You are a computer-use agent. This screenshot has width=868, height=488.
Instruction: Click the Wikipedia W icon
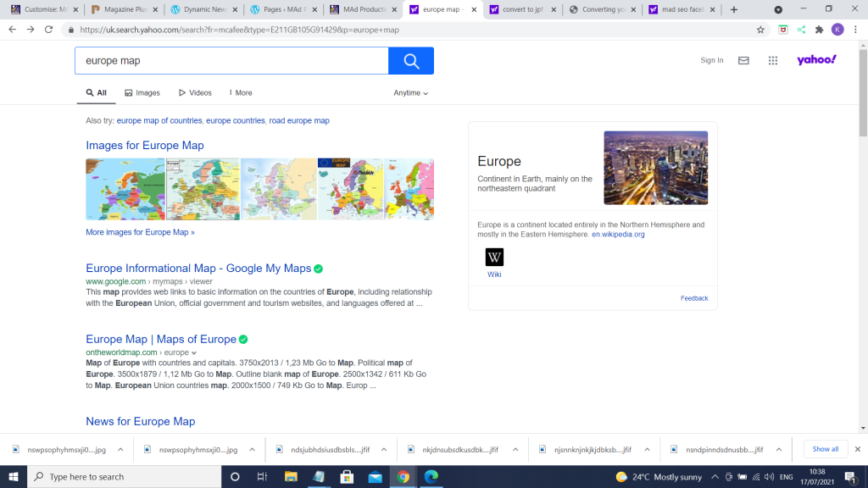pyautogui.click(x=494, y=257)
